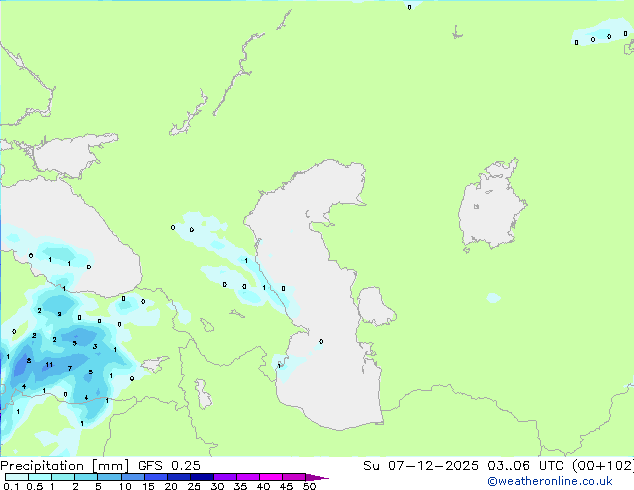Click the 25–30 mm dark blue legend box
Viewport: 634px width, 490px height.
click(x=202, y=477)
